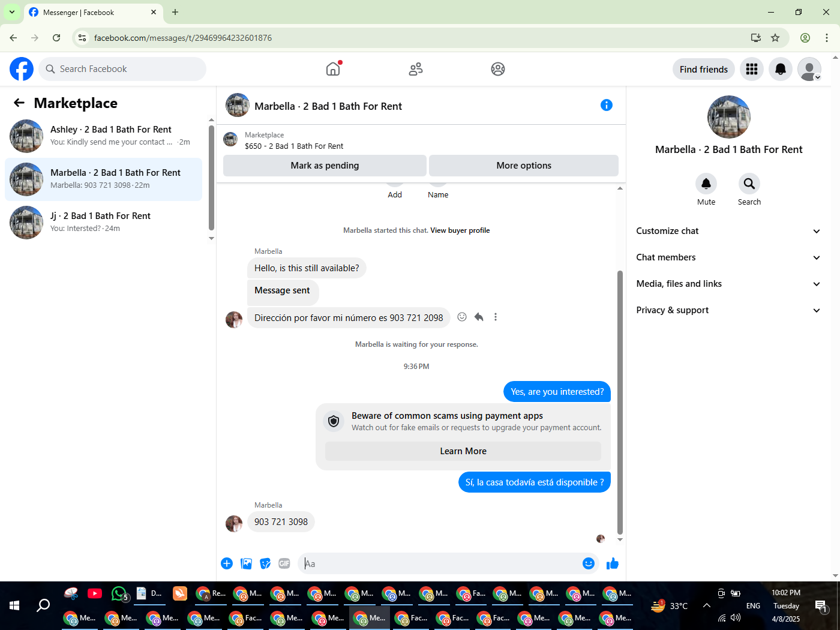Screen dimensions: 840x630
Task: Click Marbella's avatar beside 903 721 3098
Action: click(x=234, y=523)
